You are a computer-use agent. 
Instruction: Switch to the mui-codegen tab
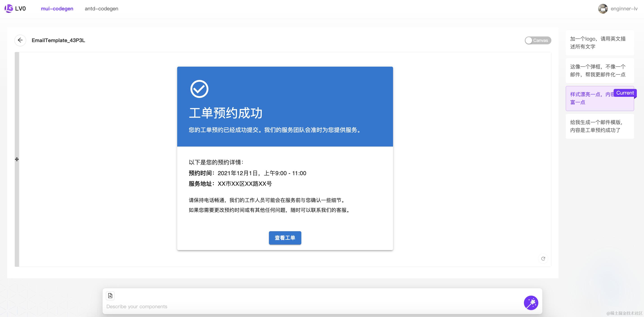57,9
